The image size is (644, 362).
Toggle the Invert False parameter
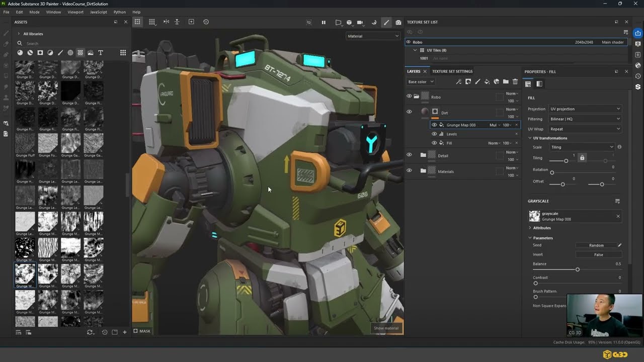[598, 254]
